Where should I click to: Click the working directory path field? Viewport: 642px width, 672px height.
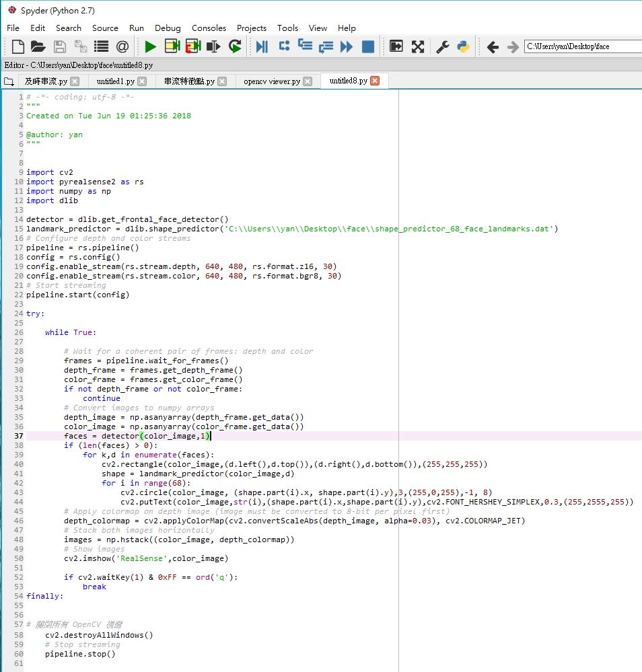[583, 46]
